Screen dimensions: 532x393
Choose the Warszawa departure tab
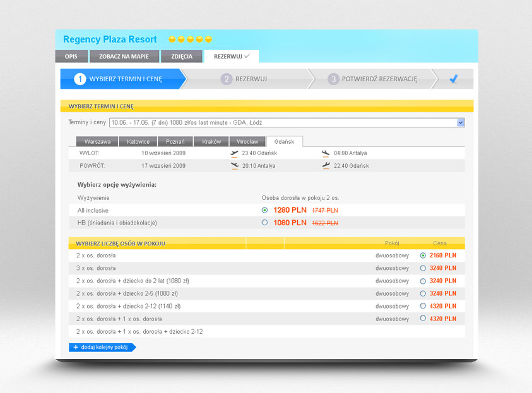(97, 142)
